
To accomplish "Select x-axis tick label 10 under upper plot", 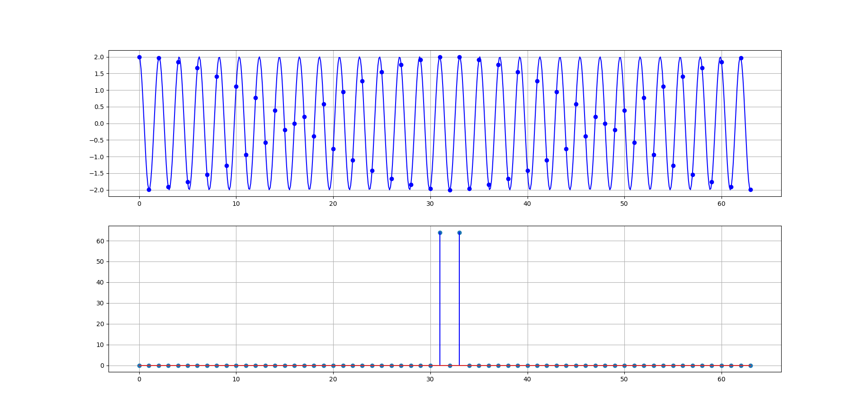I will coord(236,204).
